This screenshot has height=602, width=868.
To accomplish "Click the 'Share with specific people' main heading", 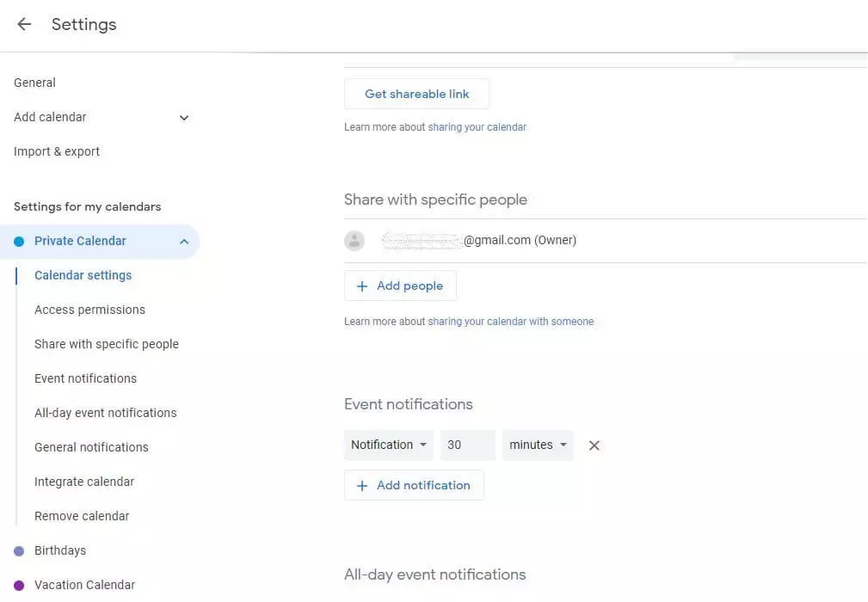I will pyautogui.click(x=435, y=200).
